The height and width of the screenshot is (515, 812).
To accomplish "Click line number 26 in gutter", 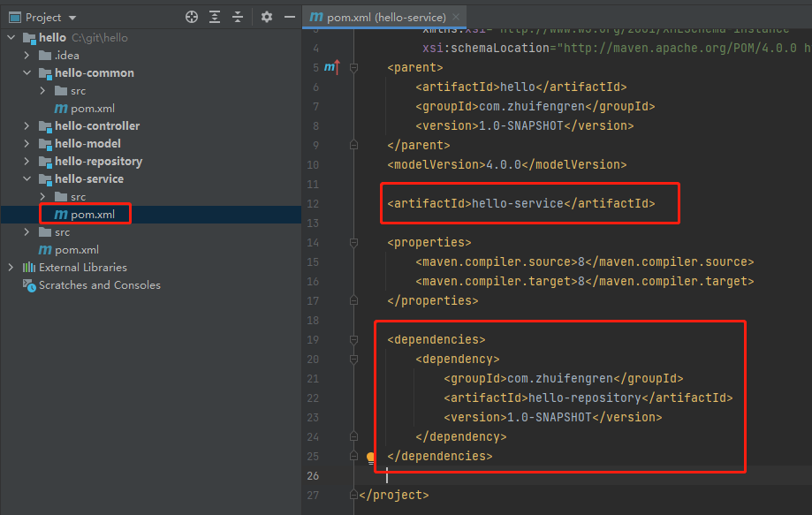I will [313, 475].
